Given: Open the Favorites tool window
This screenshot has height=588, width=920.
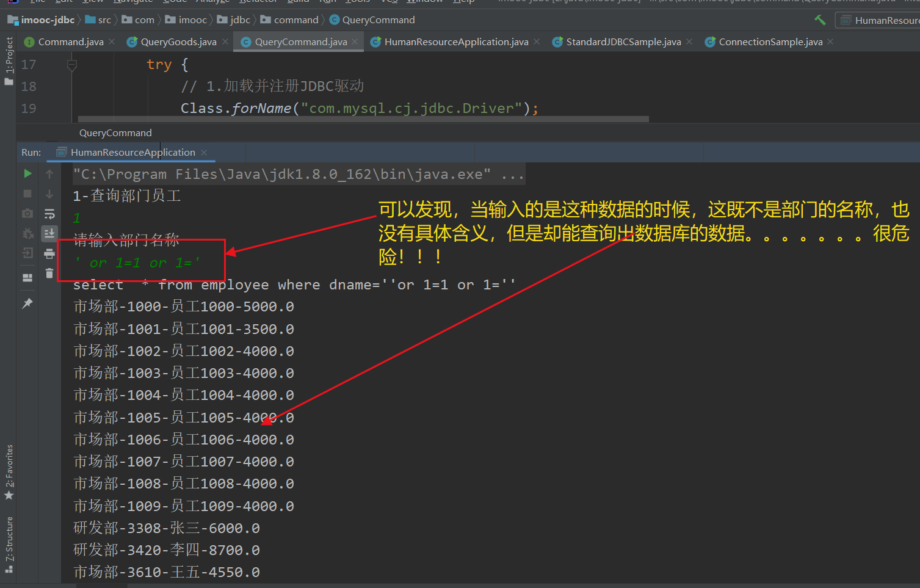Looking at the screenshot, I should tap(9, 473).
